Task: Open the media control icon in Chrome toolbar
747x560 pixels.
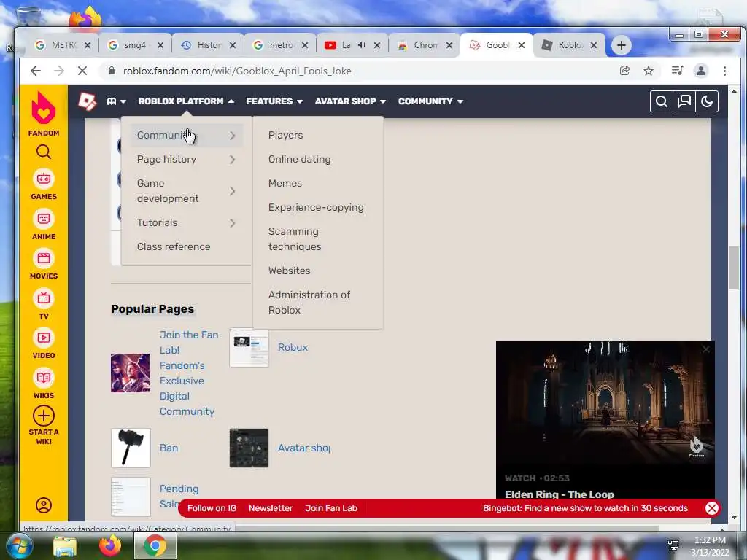Action: (677, 71)
